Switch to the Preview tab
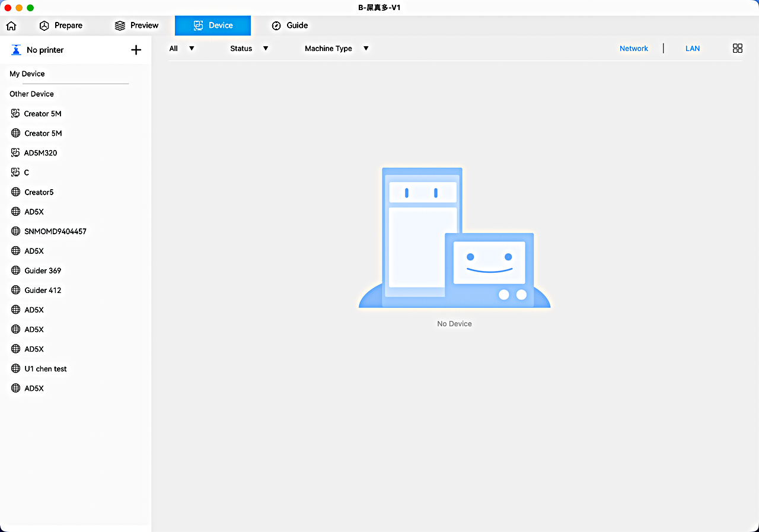The image size is (759, 532). 137,26
